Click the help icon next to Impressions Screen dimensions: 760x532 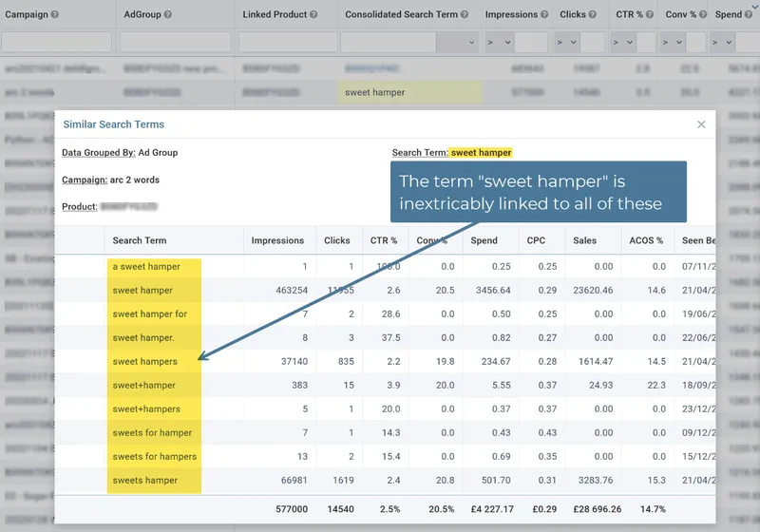(545, 15)
